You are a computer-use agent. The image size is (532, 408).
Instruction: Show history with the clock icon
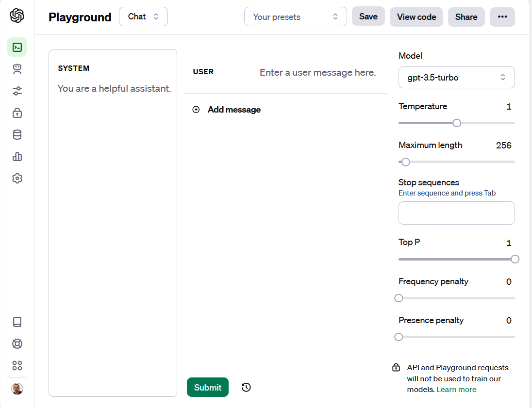coord(246,387)
